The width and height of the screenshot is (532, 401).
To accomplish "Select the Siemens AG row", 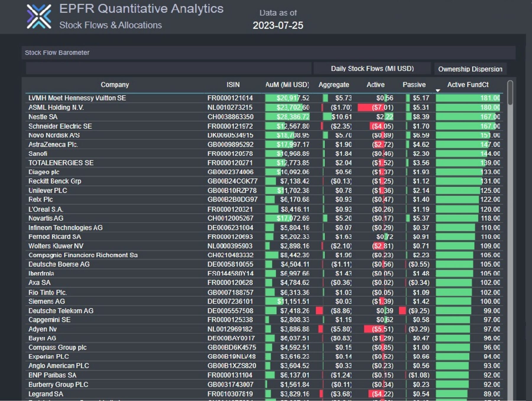I will pos(264,301).
